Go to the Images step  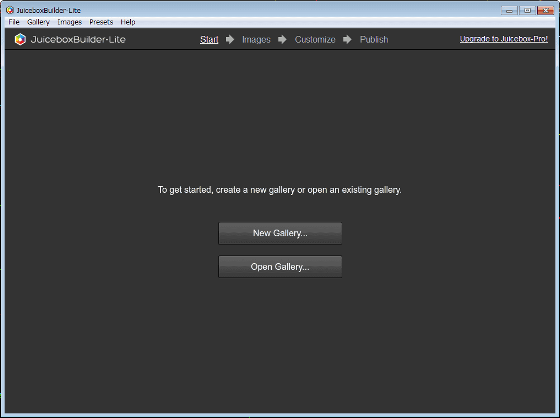pyautogui.click(x=256, y=39)
